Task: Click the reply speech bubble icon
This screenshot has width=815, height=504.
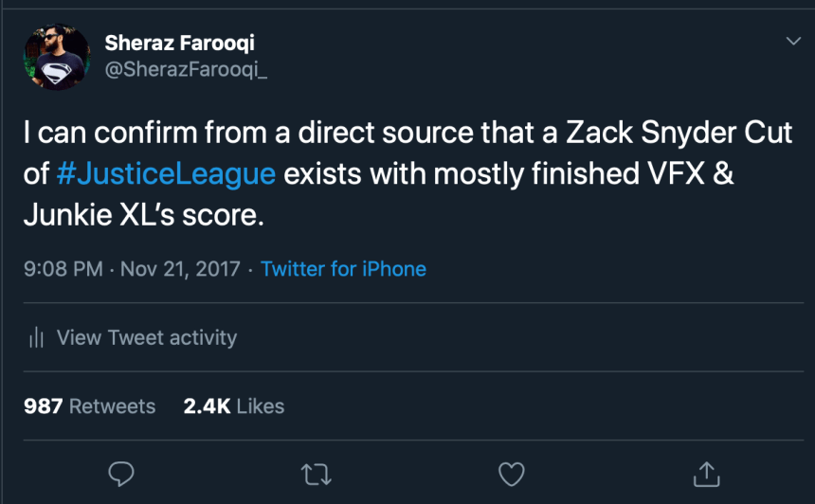Action: point(120,474)
